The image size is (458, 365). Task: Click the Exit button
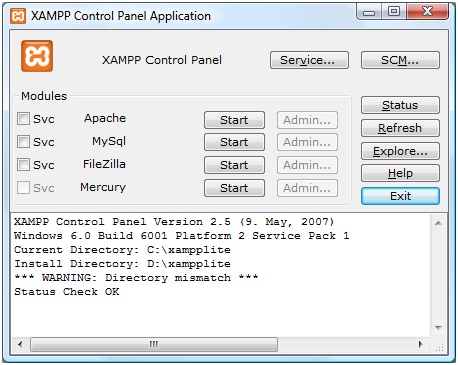400,196
